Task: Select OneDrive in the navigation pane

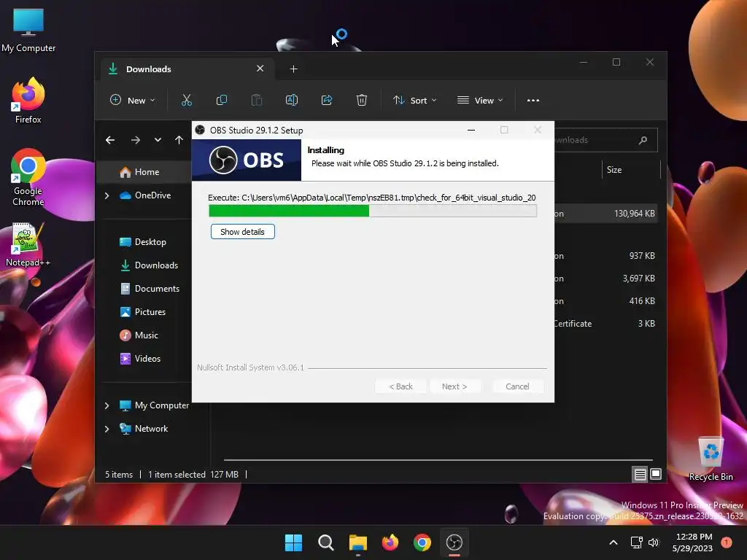Action: tap(145, 195)
